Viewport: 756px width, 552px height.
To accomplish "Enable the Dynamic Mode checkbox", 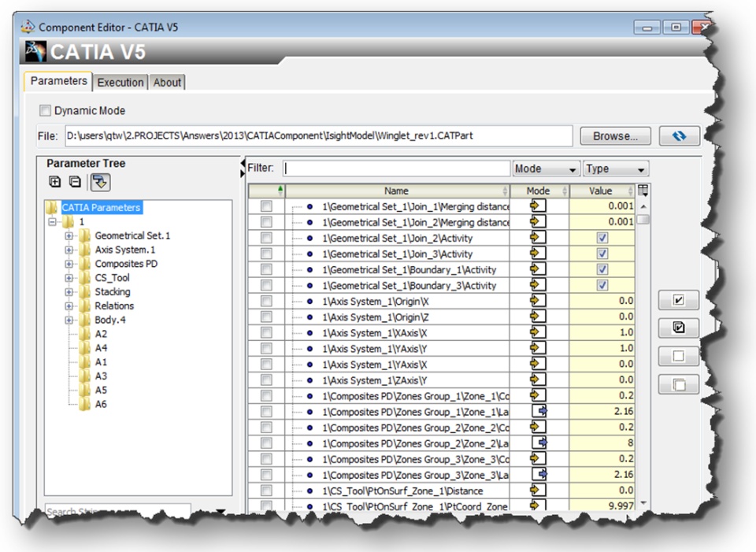I will pyautogui.click(x=45, y=111).
